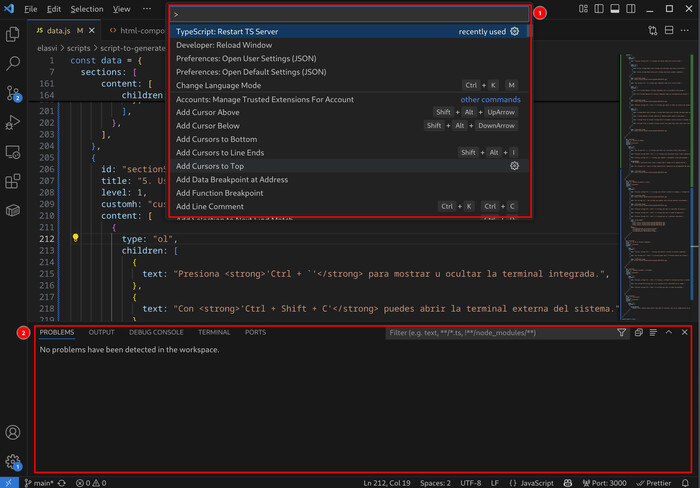Select Change Language Mode command
The height and width of the screenshot is (488, 700).
349,85
